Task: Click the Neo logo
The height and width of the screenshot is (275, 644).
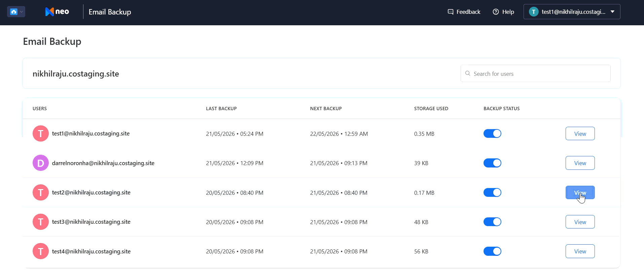Action: [x=57, y=12]
